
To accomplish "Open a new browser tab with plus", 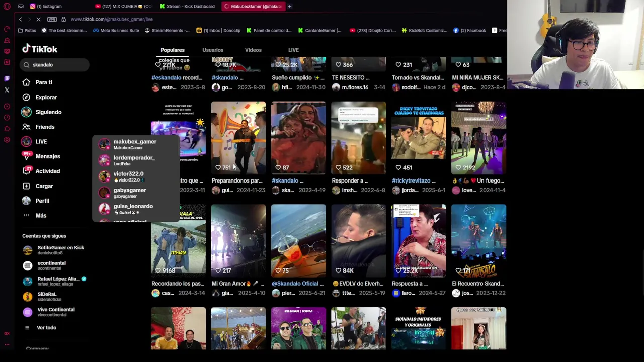I will [290, 6].
